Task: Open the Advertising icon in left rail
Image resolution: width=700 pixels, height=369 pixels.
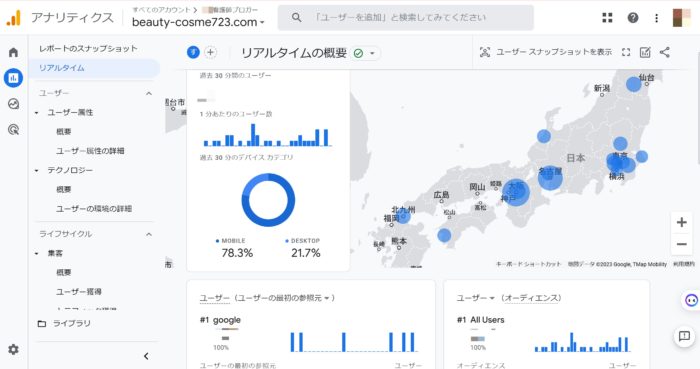Action: click(x=13, y=130)
